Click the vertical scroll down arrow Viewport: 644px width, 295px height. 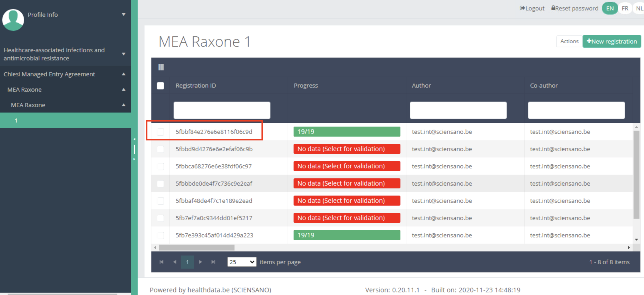[637, 240]
